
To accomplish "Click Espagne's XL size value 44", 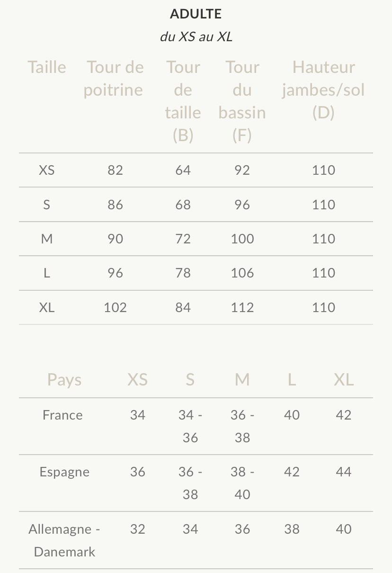I will (x=343, y=472).
